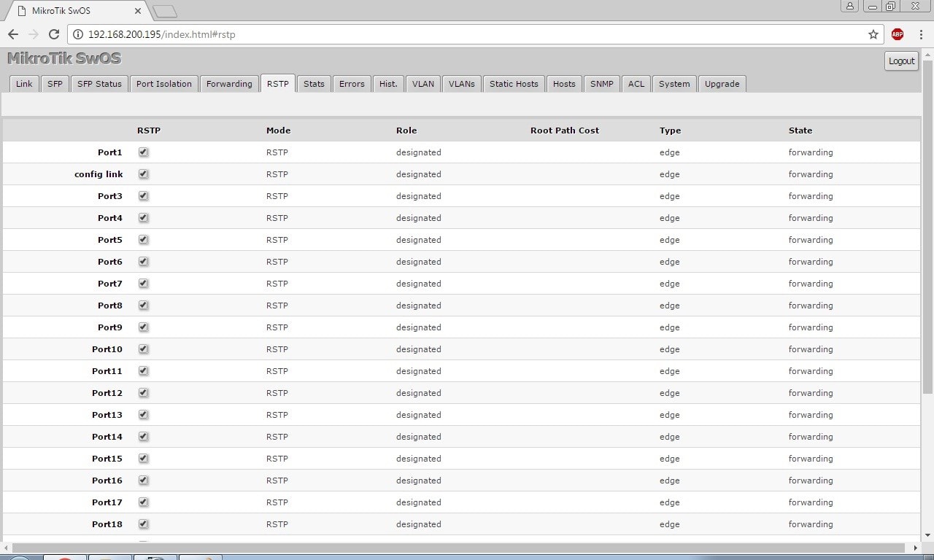
Task: Click the browser forward arrow
Action: [x=33, y=34]
